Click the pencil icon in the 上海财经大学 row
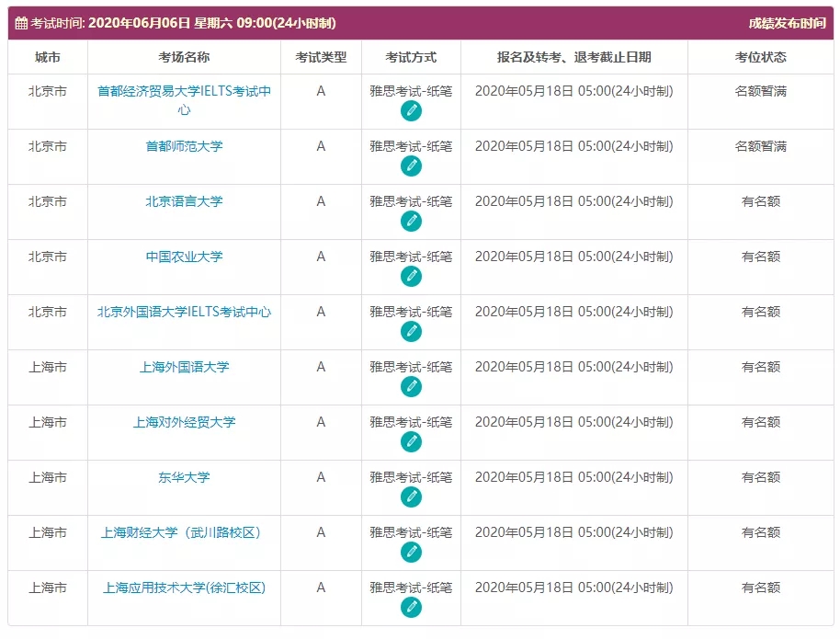The image size is (840, 639). [411, 553]
